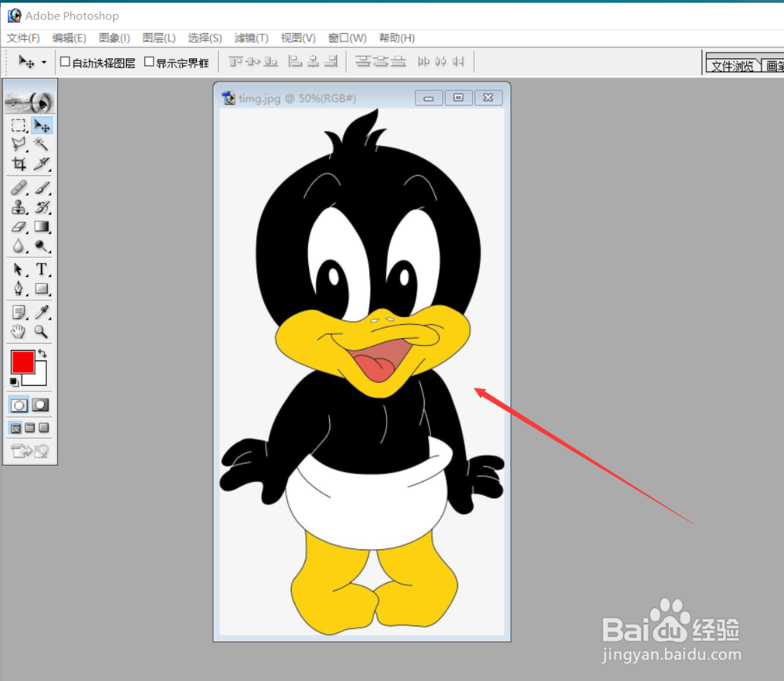Switch to Quick Mask mode
This screenshot has width=784, height=681.
[x=41, y=405]
